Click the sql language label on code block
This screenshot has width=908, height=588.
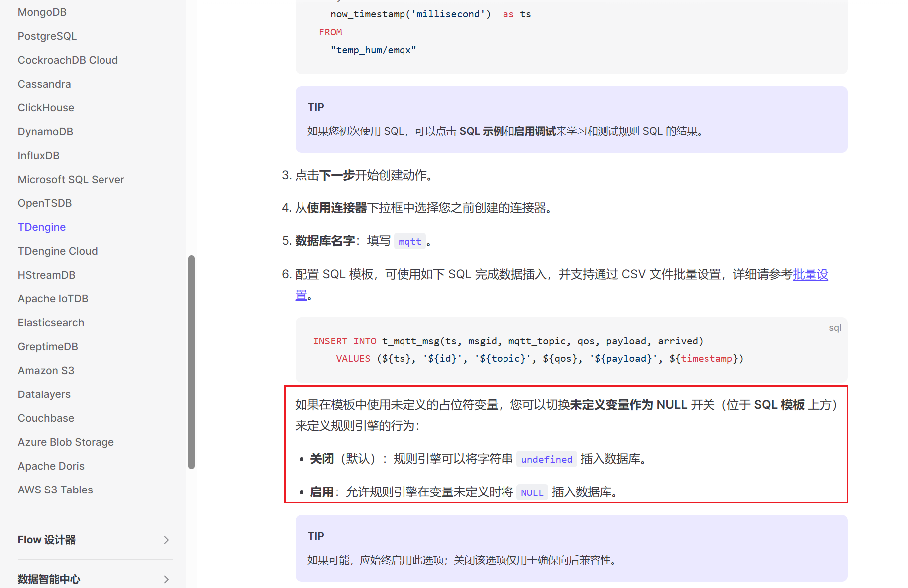835,328
